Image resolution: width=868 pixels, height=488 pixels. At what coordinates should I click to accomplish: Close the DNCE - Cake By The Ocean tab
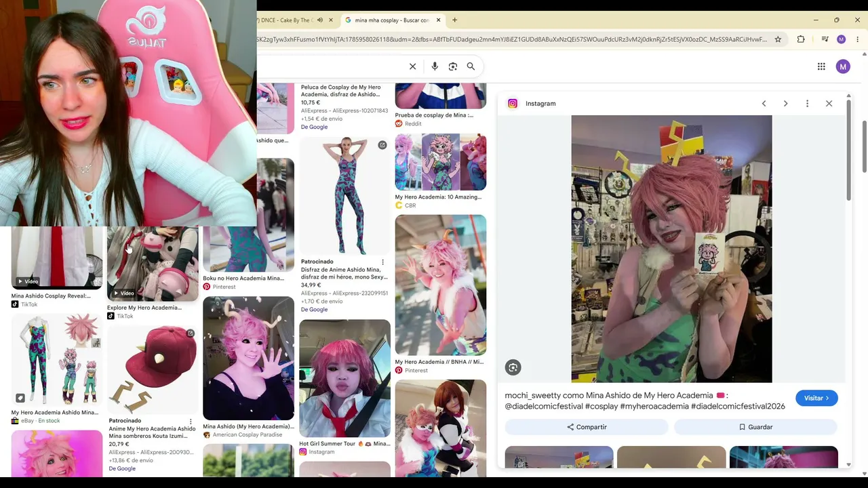[x=331, y=20]
